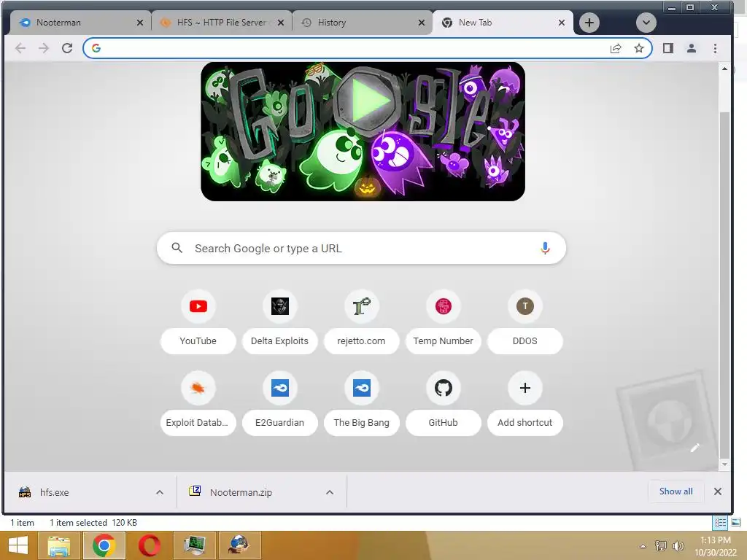747x560 pixels.
Task: Close the New Tab tab
Action: pos(562,23)
